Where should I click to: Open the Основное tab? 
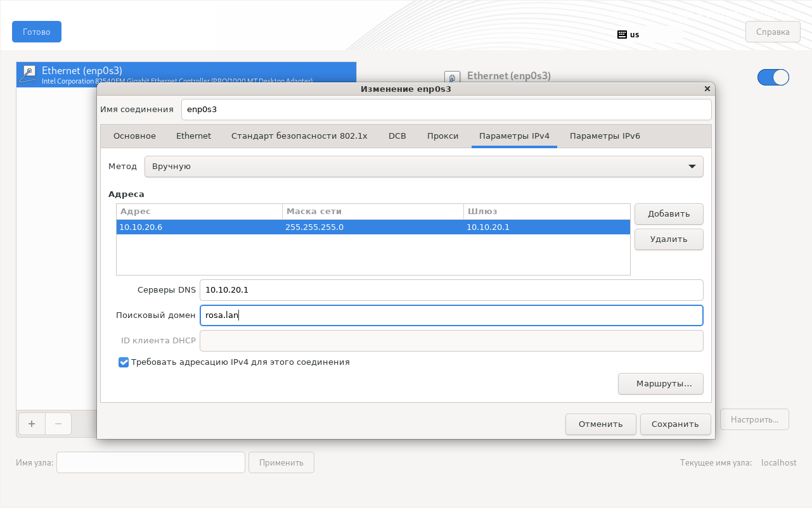pos(134,136)
